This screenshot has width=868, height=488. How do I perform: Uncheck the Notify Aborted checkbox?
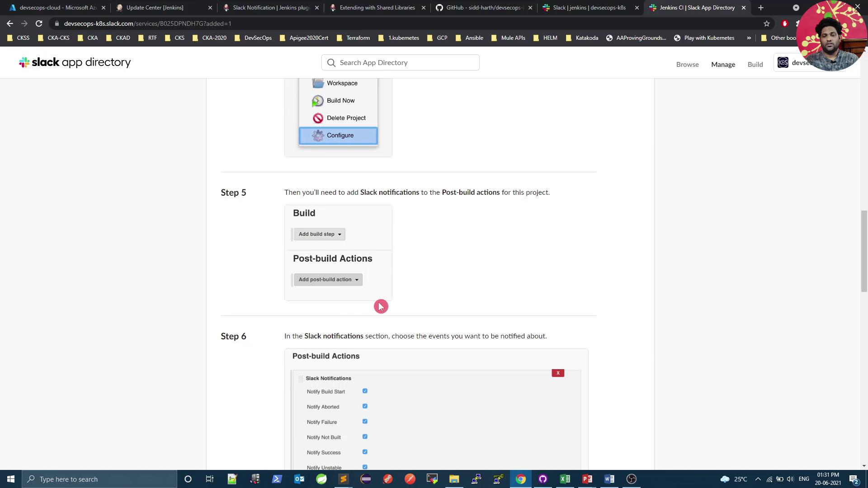(x=365, y=406)
